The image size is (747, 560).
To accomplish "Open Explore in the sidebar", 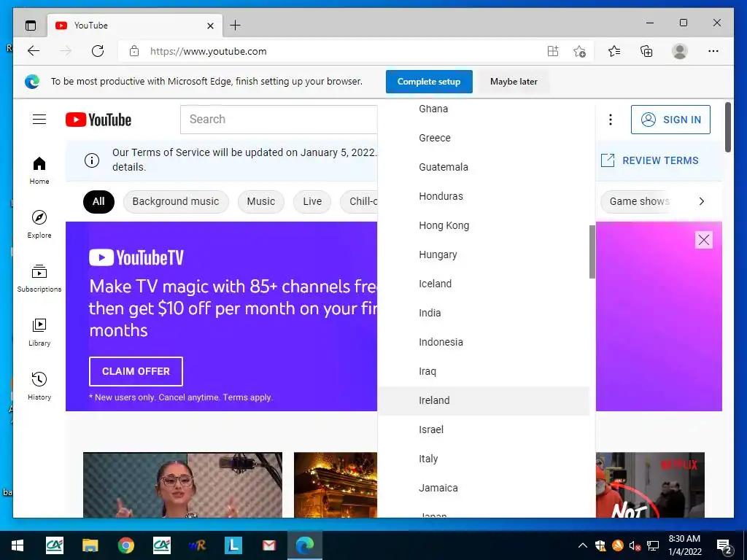I will 39,225.
